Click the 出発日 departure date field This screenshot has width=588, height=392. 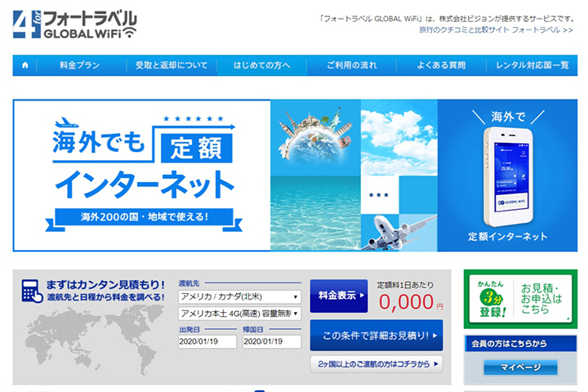coord(207,341)
